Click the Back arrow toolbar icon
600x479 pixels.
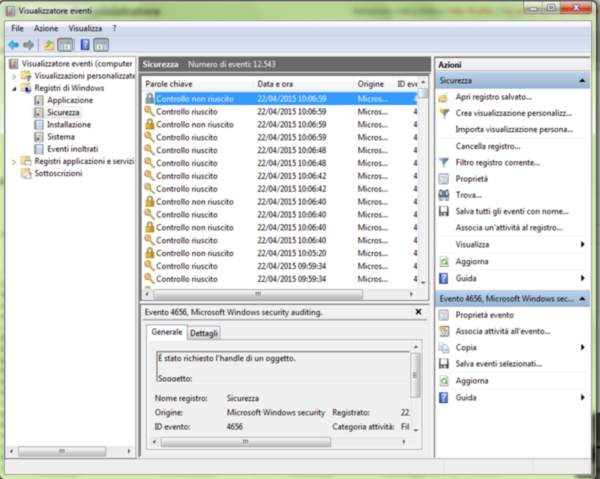tap(14, 45)
